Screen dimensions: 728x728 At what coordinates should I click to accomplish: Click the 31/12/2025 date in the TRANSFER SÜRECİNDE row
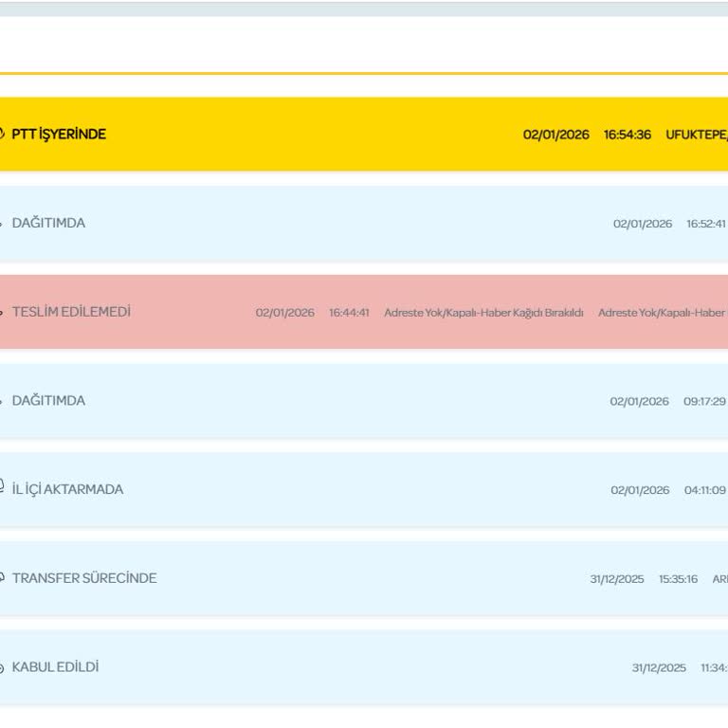(x=616, y=579)
